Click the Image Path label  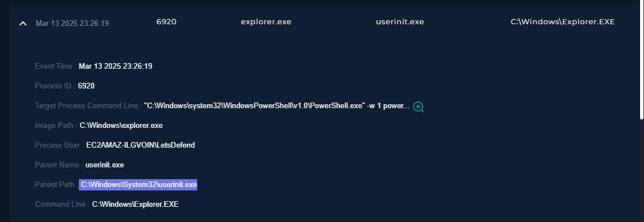tap(56, 125)
